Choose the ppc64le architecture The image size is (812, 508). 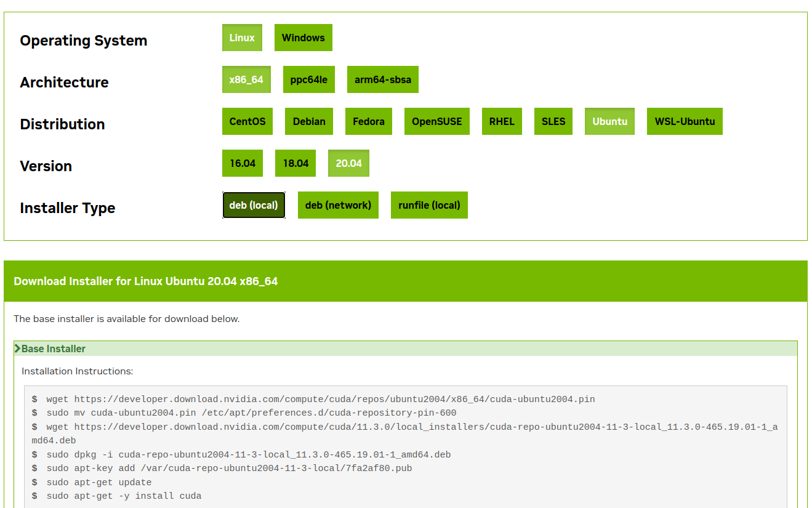pos(308,79)
